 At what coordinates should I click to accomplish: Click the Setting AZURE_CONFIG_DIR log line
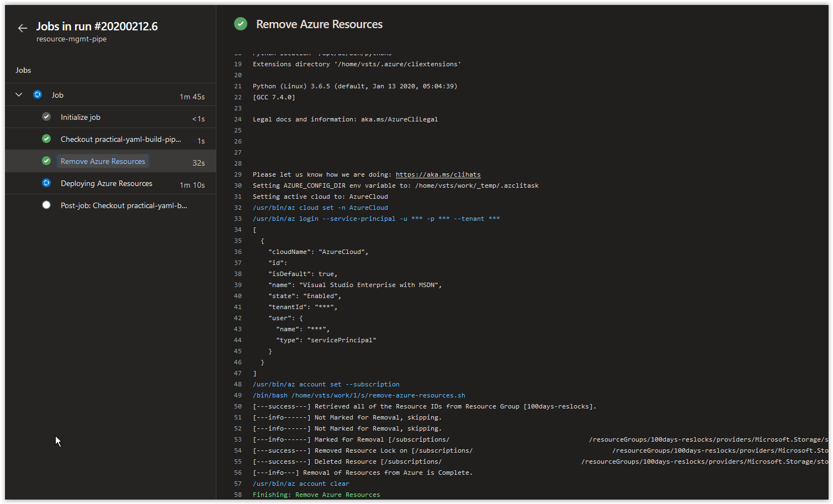point(396,185)
